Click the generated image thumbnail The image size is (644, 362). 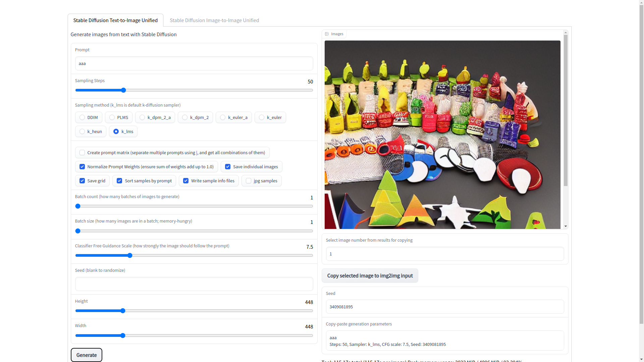pyautogui.click(x=442, y=135)
